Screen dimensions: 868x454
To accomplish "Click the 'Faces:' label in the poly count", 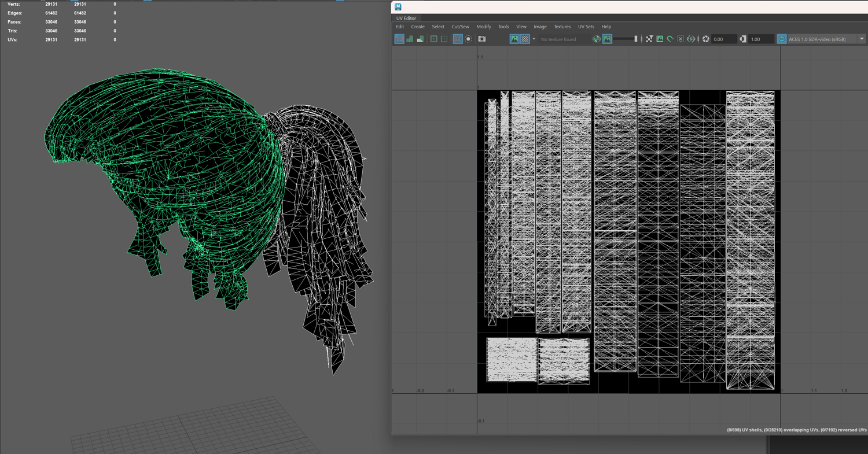I will point(14,22).
